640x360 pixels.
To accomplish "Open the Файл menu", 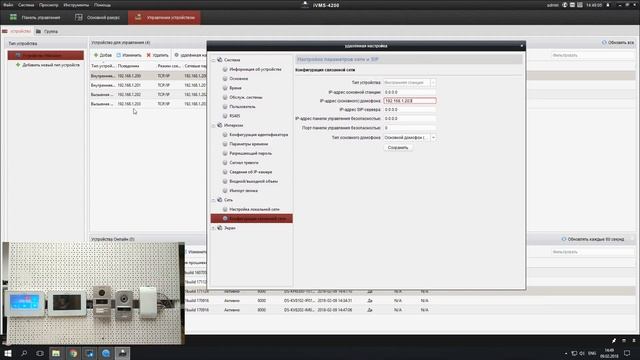I will tap(8, 5).
